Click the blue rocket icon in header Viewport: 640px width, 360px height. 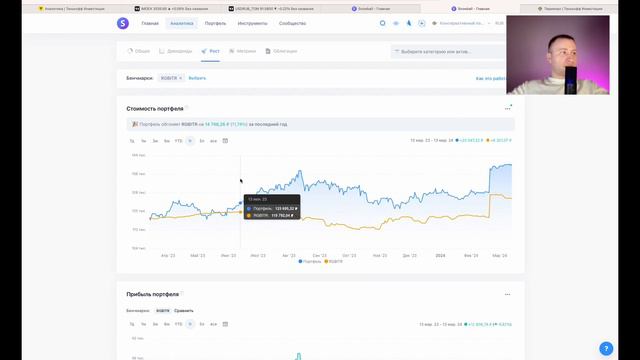[409, 23]
